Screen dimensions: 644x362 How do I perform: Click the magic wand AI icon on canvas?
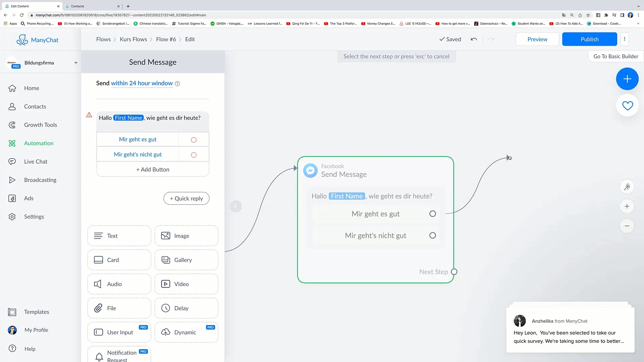(628, 186)
